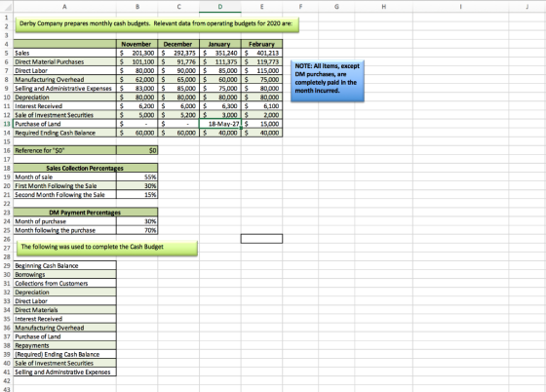Click the Direct Materials cell in row 34
This screenshot has width=546, height=392.
(64, 310)
